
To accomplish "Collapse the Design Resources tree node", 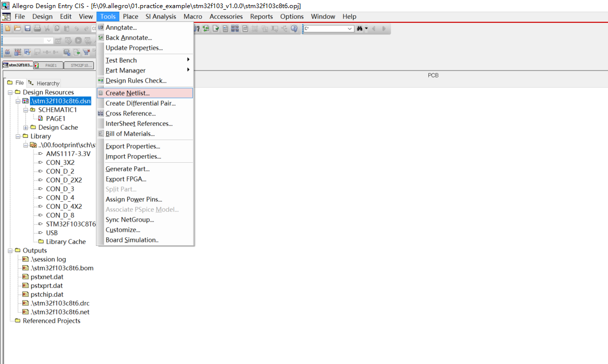I will click(x=10, y=93).
